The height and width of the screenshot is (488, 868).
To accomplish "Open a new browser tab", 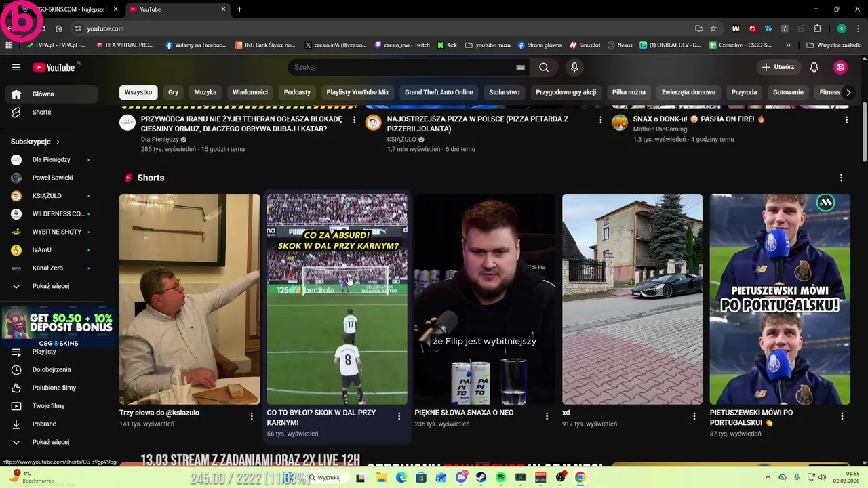I will 239,9.
